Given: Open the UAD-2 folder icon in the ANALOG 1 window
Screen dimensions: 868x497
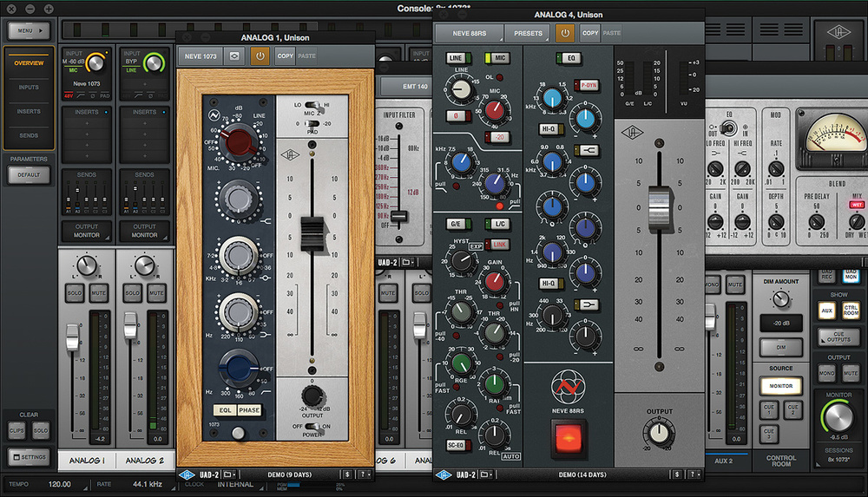Looking at the screenshot, I should point(228,475).
